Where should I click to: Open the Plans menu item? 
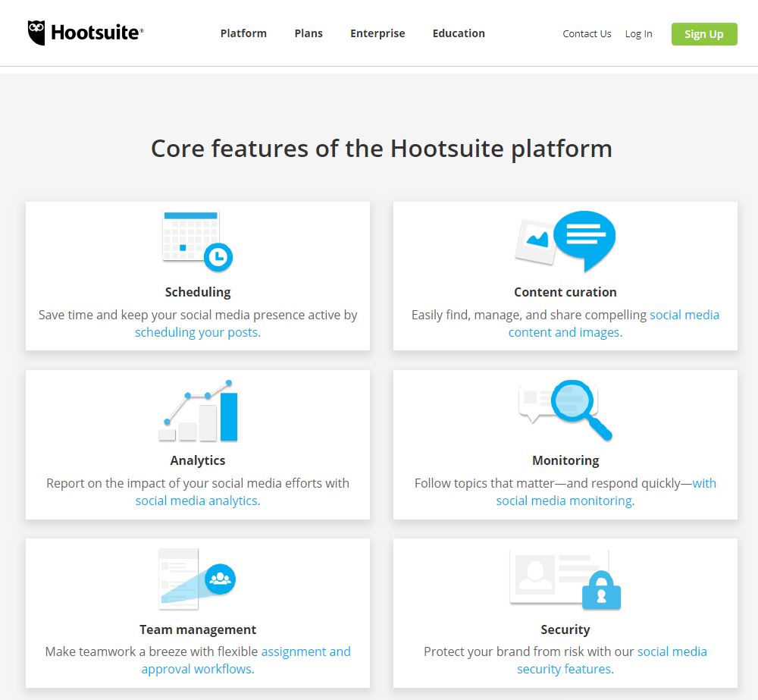coord(309,33)
